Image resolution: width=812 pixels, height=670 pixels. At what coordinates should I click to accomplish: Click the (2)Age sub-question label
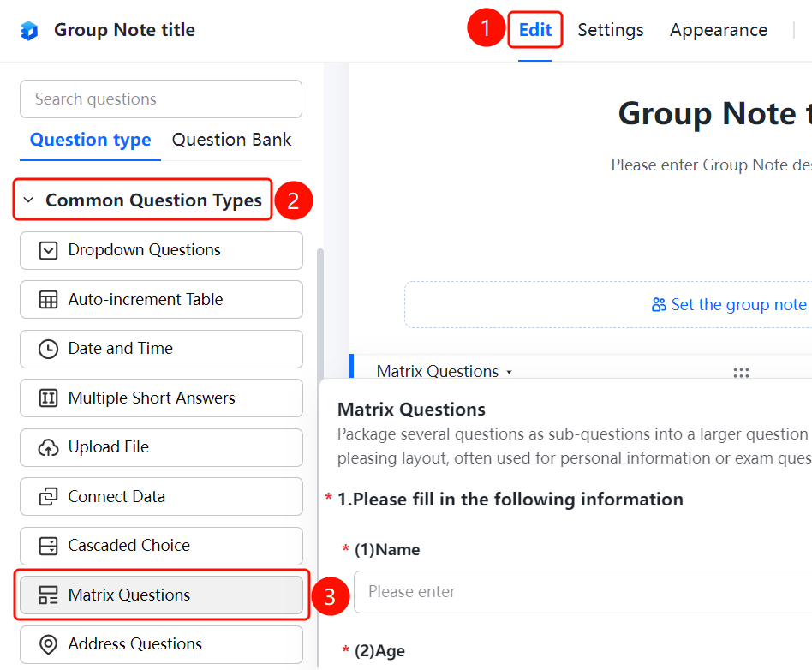(x=379, y=650)
